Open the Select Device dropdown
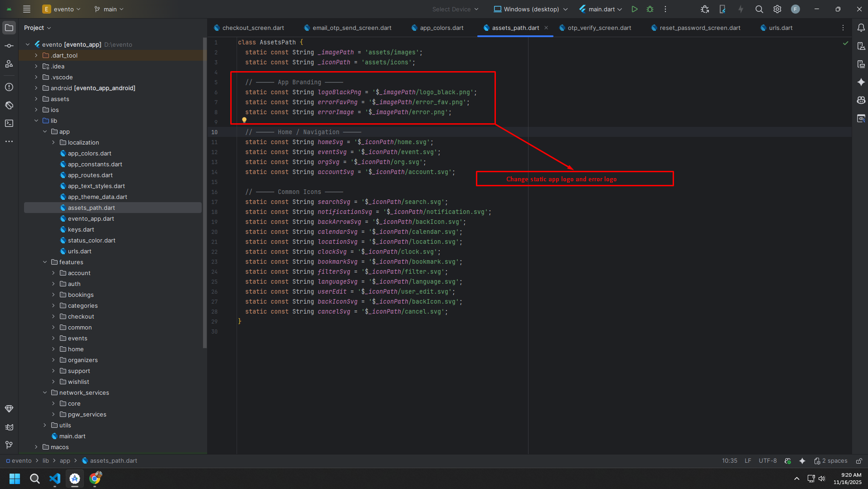This screenshot has width=868, height=489. tap(455, 9)
